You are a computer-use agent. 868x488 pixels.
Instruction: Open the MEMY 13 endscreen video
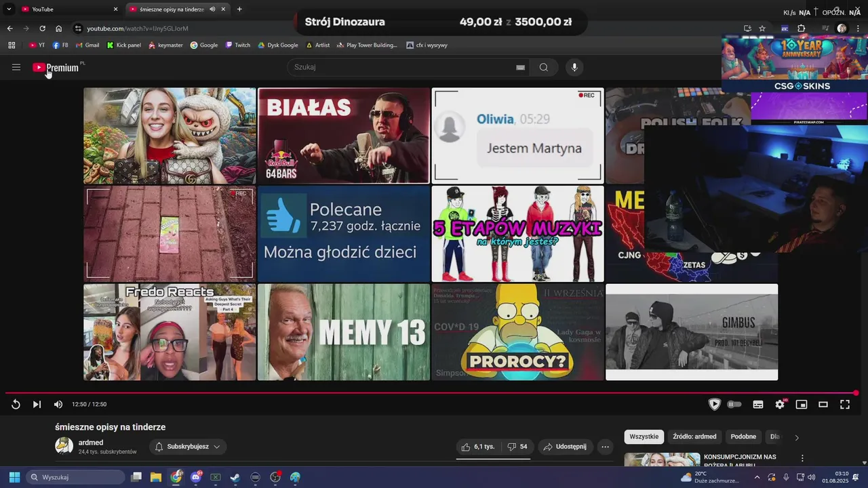tap(344, 332)
